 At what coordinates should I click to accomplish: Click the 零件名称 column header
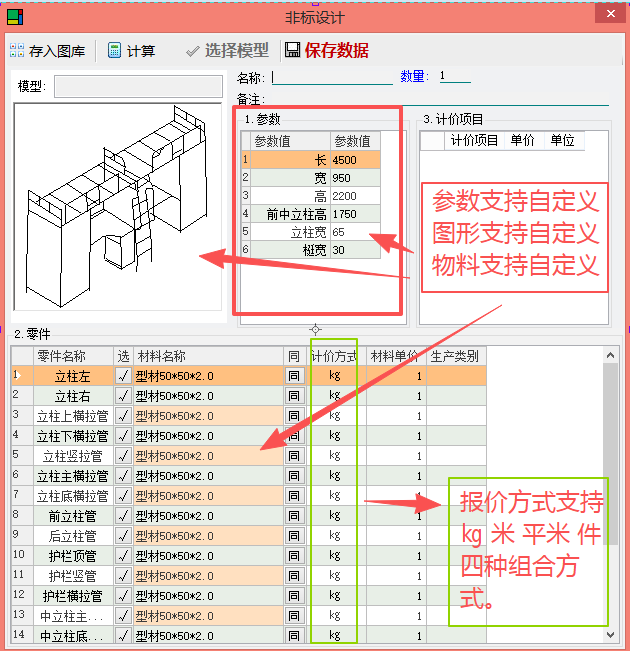[x=73, y=356]
